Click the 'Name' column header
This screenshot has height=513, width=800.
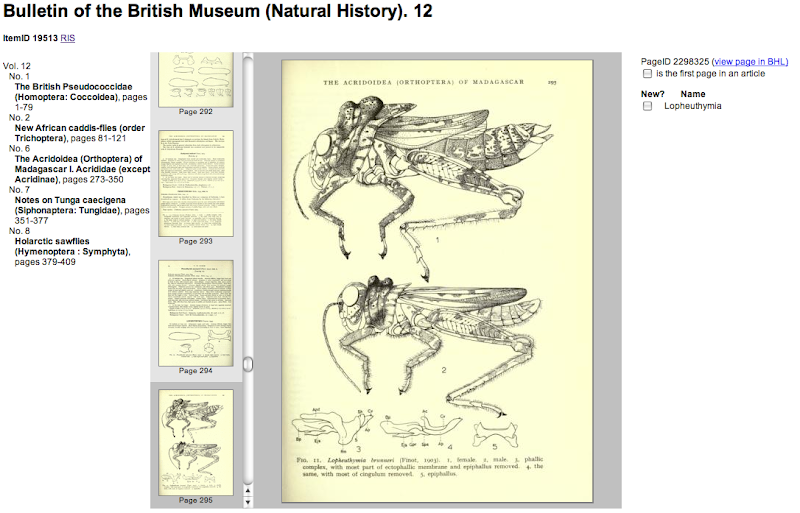692,94
